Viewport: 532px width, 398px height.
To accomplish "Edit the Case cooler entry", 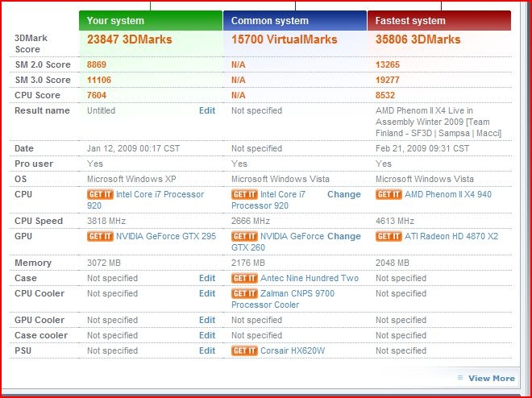I will (207, 335).
